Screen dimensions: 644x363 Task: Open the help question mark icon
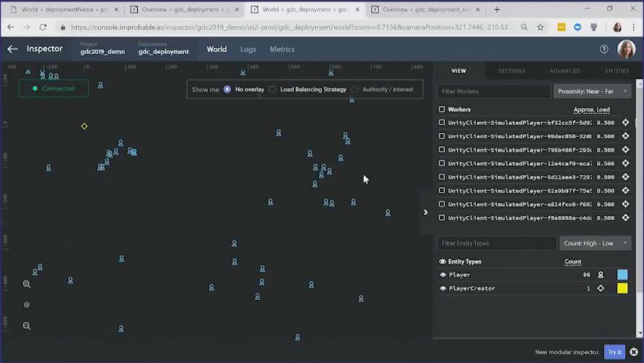point(604,49)
